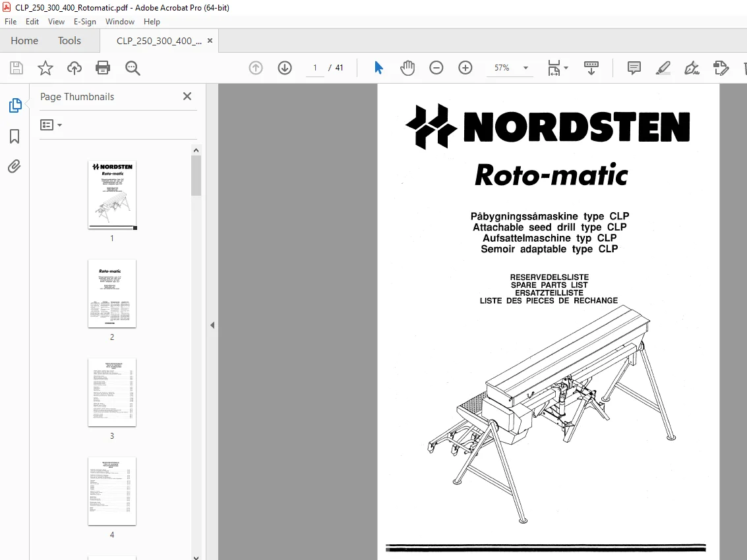Click the Stamp tool icon
The width and height of the screenshot is (747, 560).
pos(721,68)
